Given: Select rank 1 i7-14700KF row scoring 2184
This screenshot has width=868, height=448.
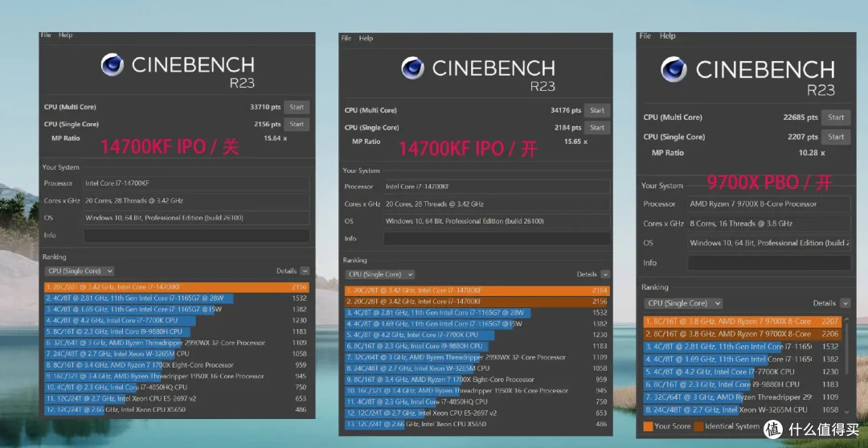Looking at the screenshot, I should tap(477, 290).
